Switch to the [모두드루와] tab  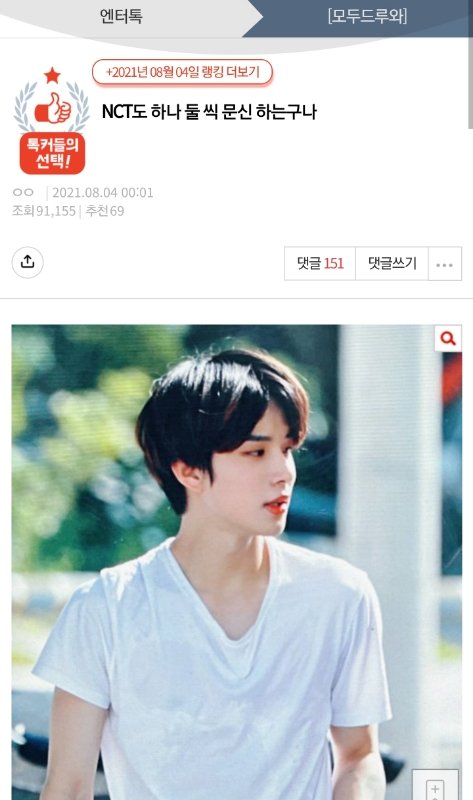pos(367,16)
